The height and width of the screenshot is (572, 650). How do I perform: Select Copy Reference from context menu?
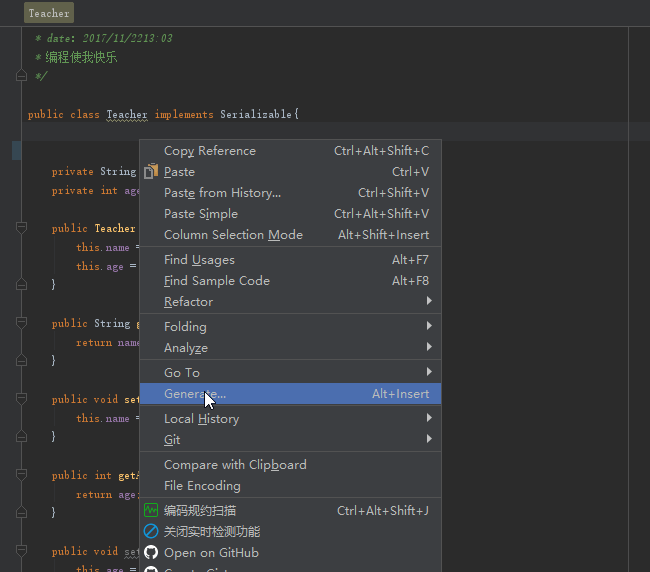click(290, 150)
